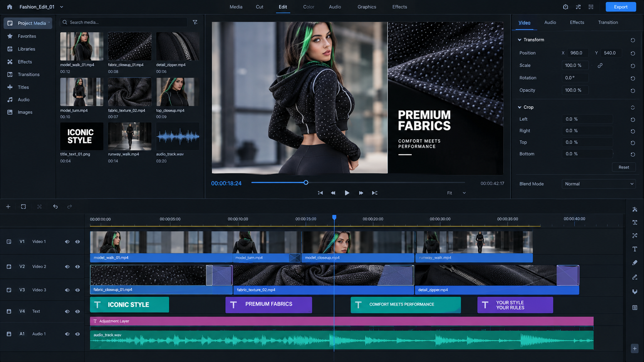Switch to the Color workspace tab
This screenshot has height=362, width=644.
tap(309, 7)
